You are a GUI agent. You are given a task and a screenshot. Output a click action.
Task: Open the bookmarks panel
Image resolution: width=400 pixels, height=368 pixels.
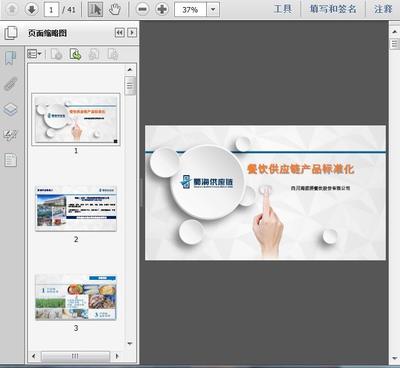click(10, 58)
